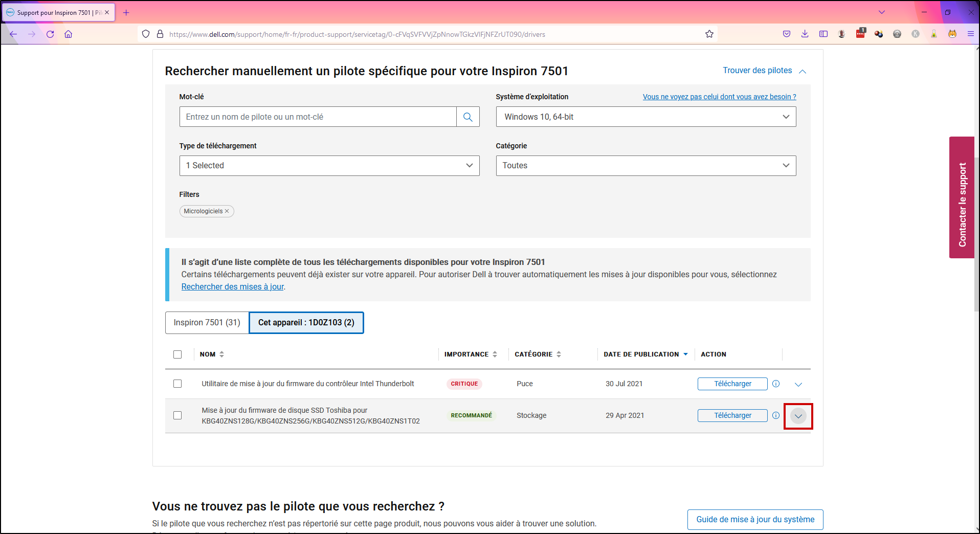Open the list all tabs chevron
Image resolution: width=980 pixels, height=534 pixels.
(x=882, y=12)
